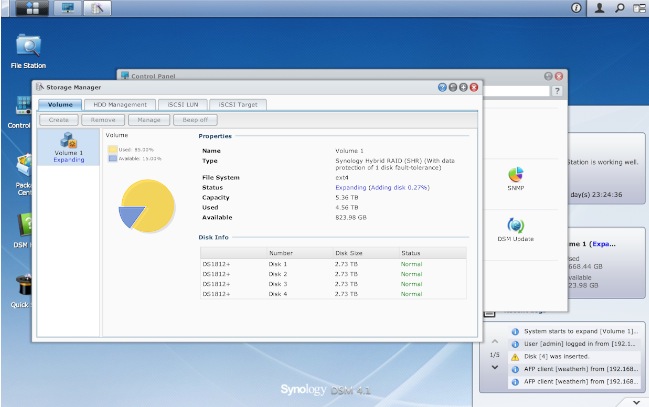Select the Disk 2 row
649x407 pixels.
[333, 274]
